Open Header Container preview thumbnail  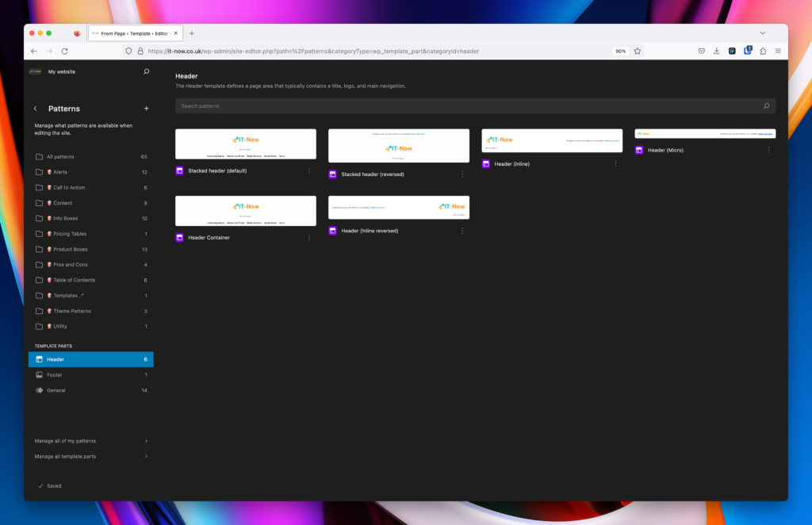pos(246,211)
